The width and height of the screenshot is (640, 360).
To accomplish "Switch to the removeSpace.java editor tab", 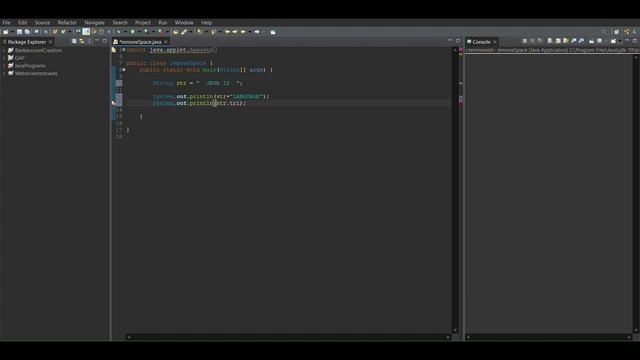I will point(140,42).
